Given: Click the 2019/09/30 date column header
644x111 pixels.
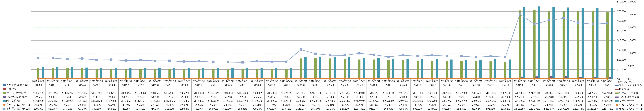Looking at the screenshot, I should 520,81.
